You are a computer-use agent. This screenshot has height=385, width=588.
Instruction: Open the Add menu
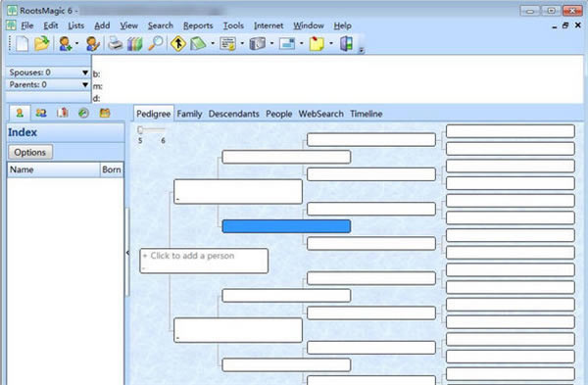(102, 25)
